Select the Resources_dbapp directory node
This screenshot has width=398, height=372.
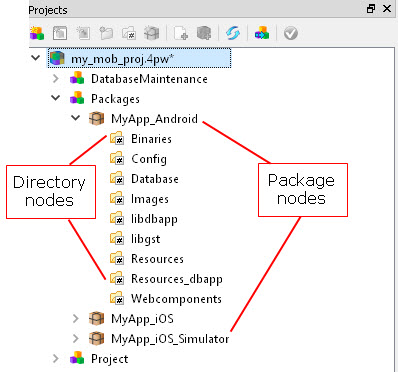tap(177, 279)
